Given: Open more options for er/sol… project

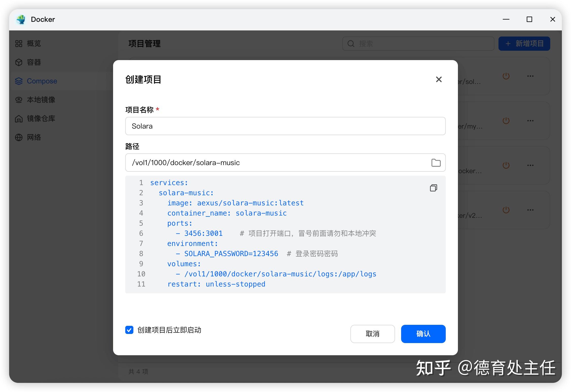Looking at the screenshot, I should [x=530, y=76].
